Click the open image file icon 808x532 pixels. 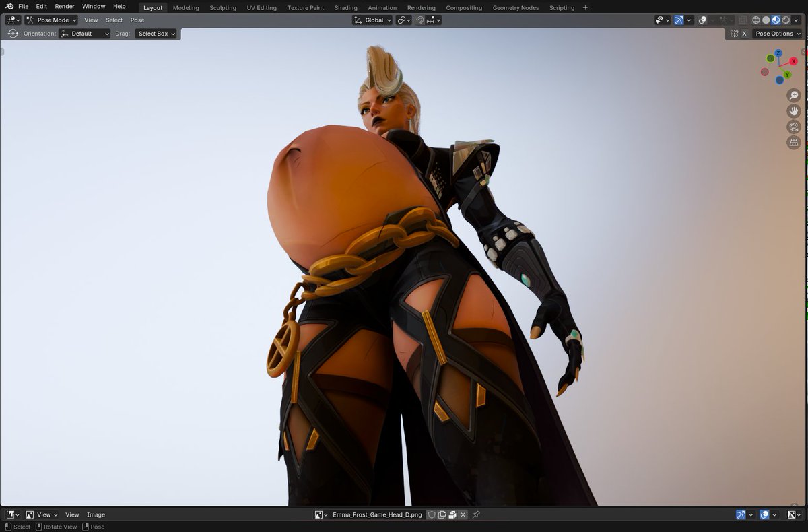coord(452,514)
